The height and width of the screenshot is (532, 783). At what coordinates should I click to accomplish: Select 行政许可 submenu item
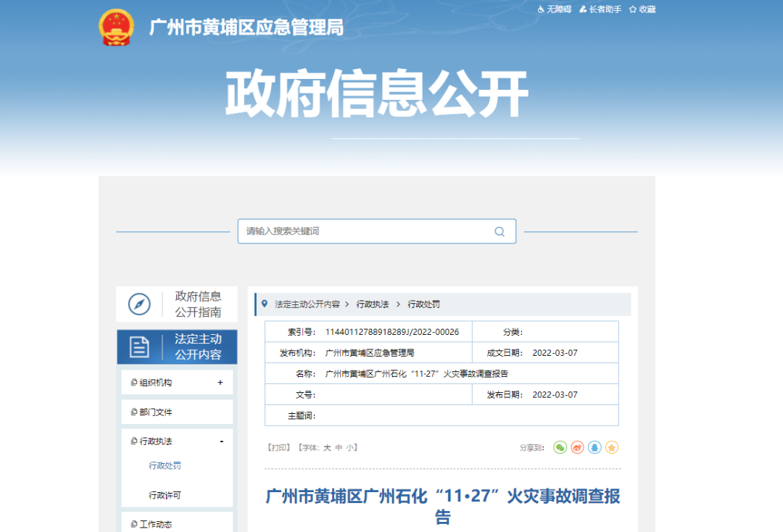coord(165,495)
